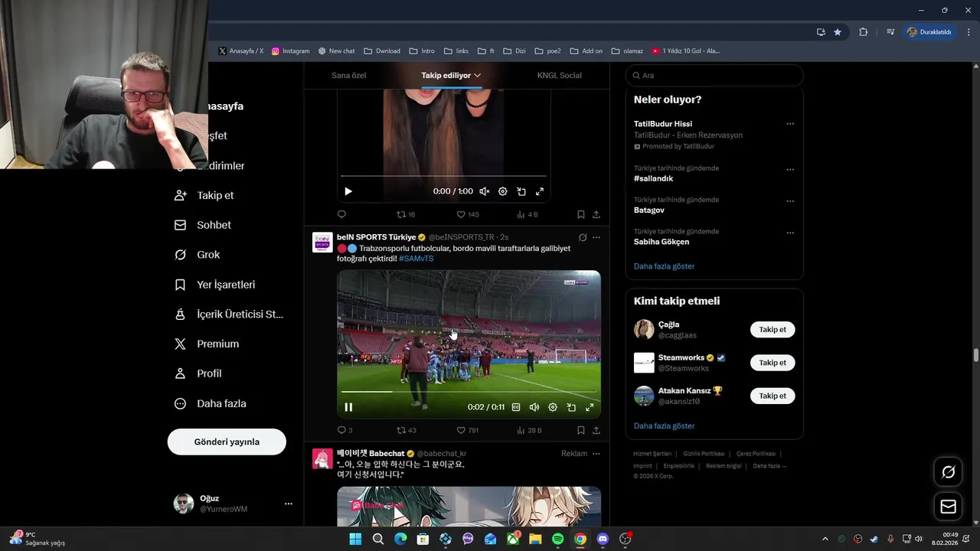Seek on the beIN SPORTS video progress bar
Image resolution: width=980 pixels, height=551 pixels.
[x=469, y=392]
